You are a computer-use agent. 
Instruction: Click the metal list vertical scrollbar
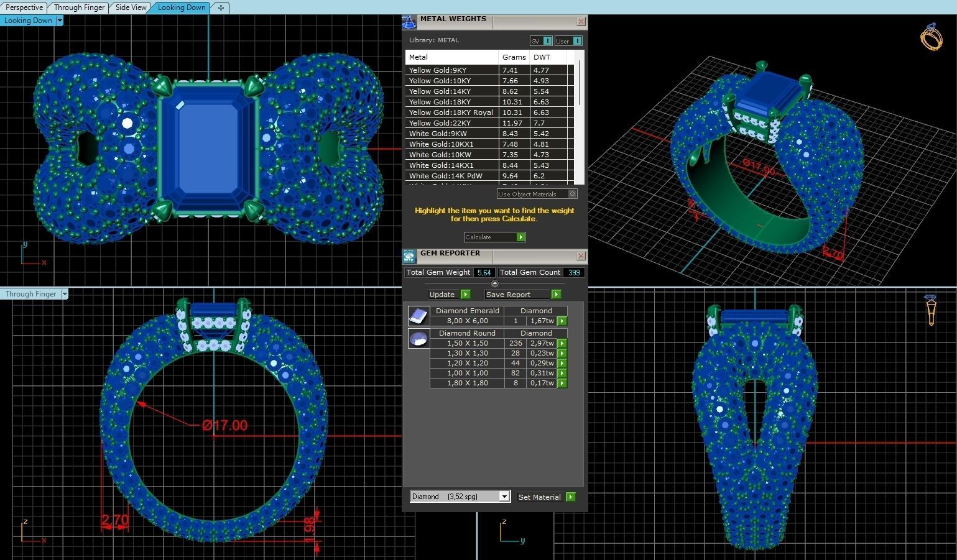[x=580, y=82]
